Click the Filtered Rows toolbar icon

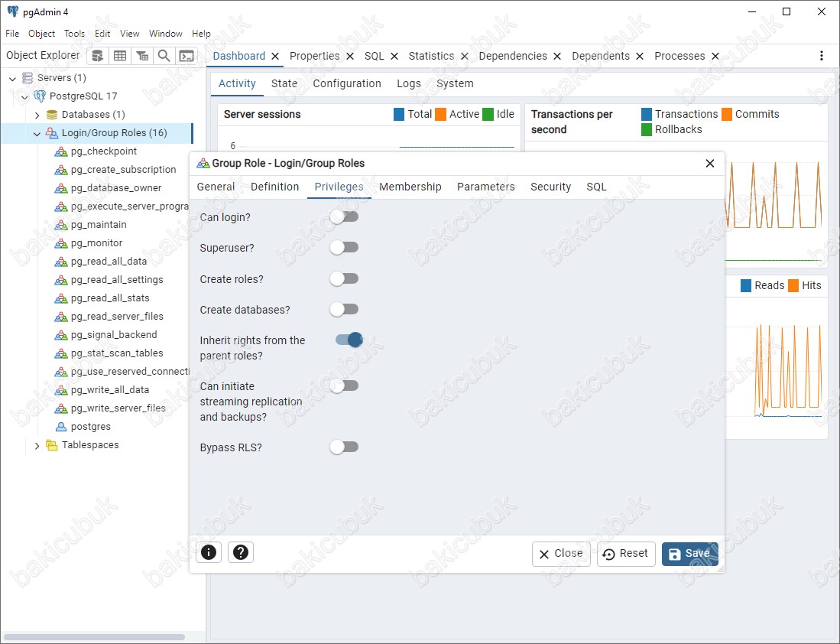pos(142,56)
